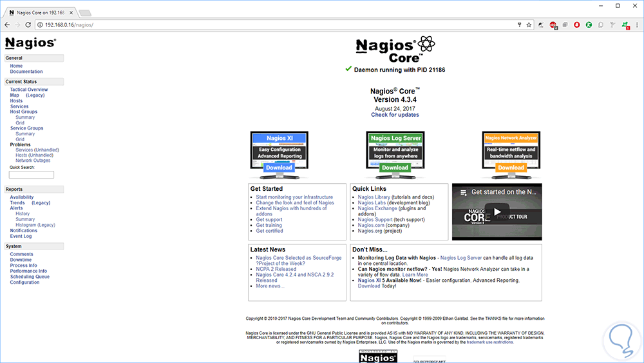Open Tactical Overview
The height and width of the screenshot is (363, 644).
click(29, 90)
